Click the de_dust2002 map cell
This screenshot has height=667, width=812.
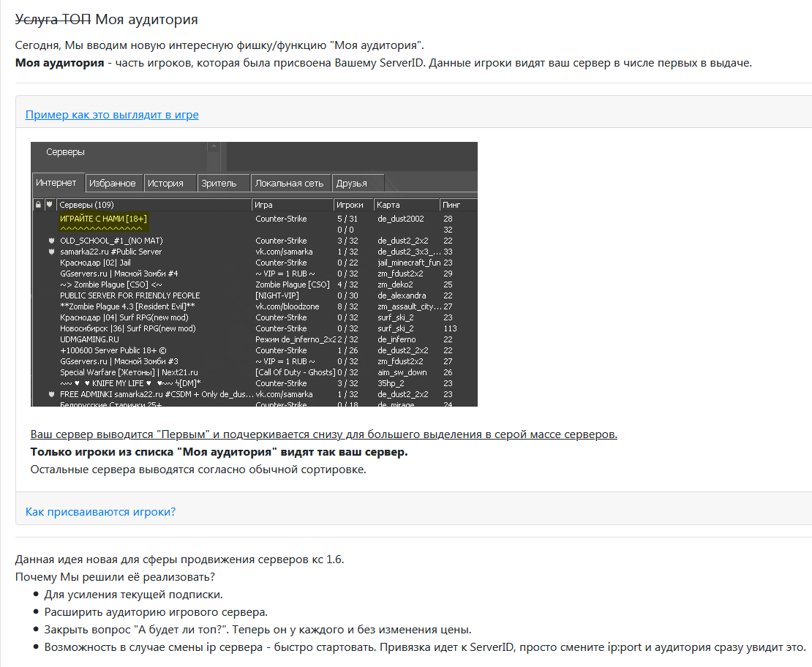pyautogui.click(x=401, y=219)
